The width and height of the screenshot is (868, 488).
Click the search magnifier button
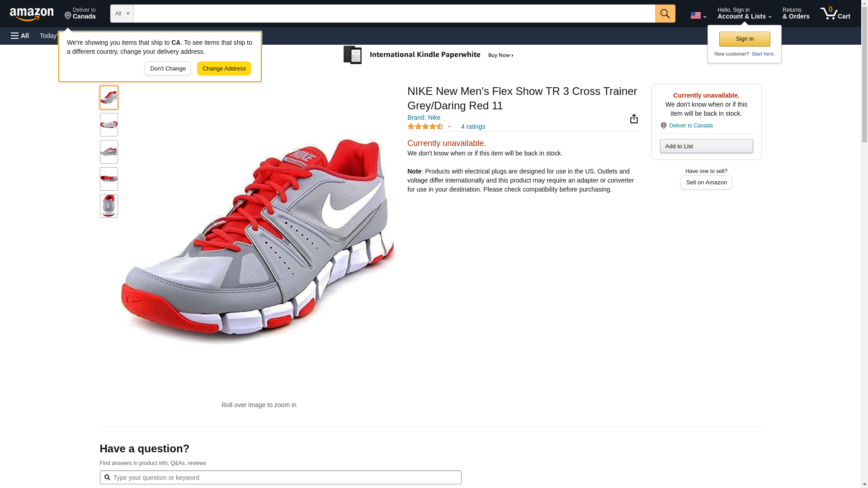[x=665, y=14]
